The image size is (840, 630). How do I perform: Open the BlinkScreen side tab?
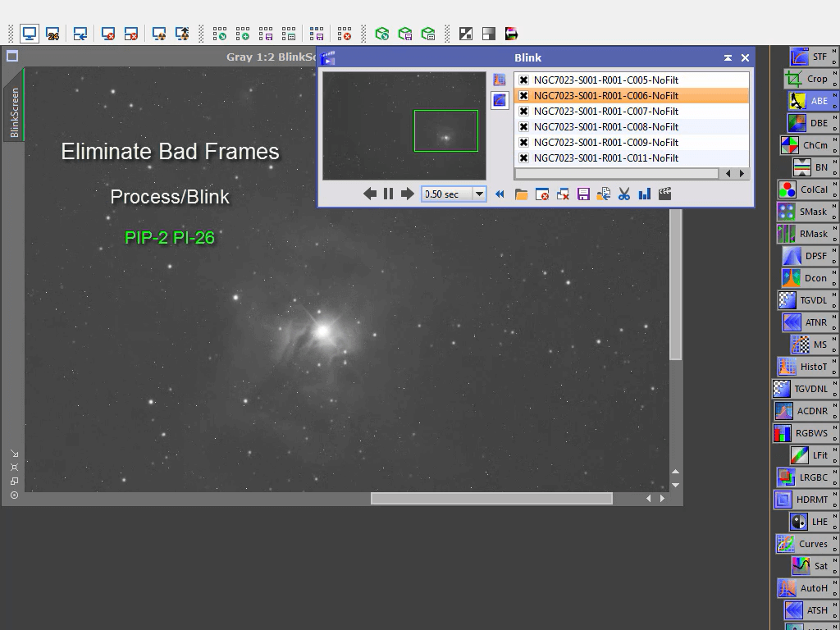click(x=14, y=113)
